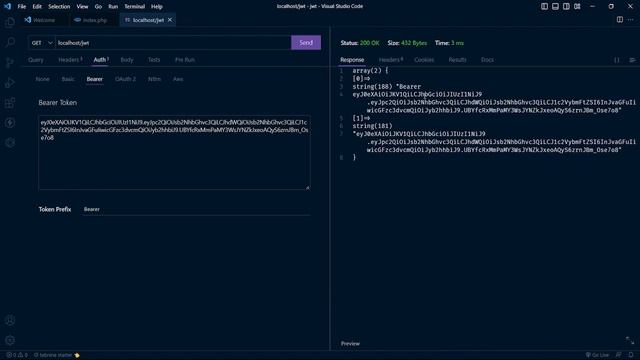
Task: Select Aws auth type
Action: pos(178,79)
